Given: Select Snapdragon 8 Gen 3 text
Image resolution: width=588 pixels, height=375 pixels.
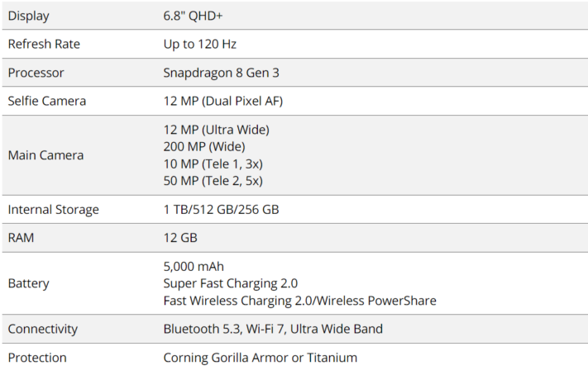Looking at the screenshot, I should click(221, 73).
